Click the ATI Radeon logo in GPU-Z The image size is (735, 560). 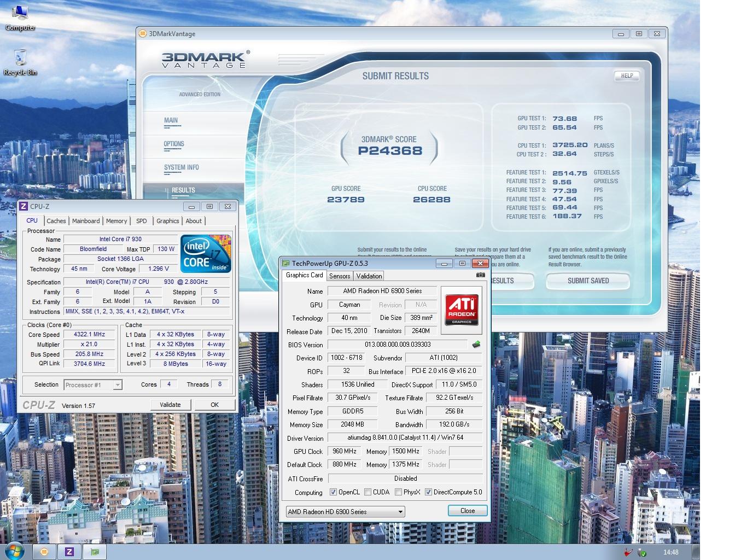(x=462, y=310)
